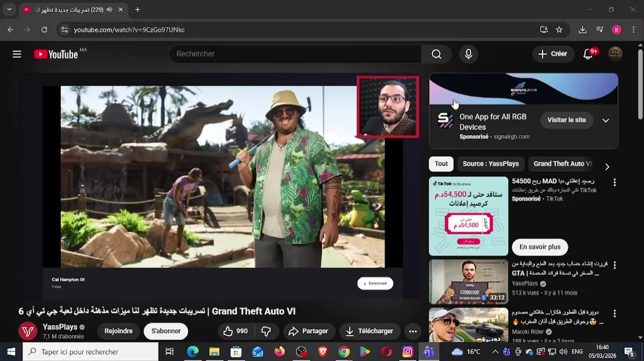Open Microsoft Edge from taskbar

click(193, 352)
